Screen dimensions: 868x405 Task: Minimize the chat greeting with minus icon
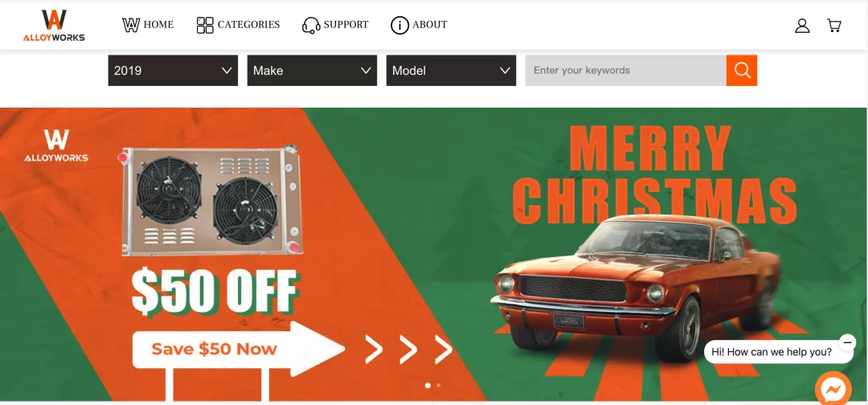pos(847,342)
